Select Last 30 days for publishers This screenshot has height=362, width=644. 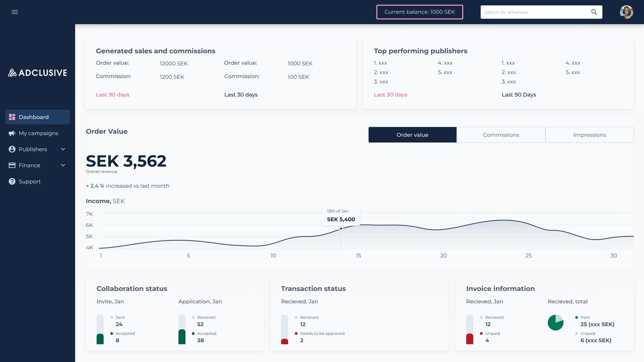pyautogui.click(x=390, y=95)
